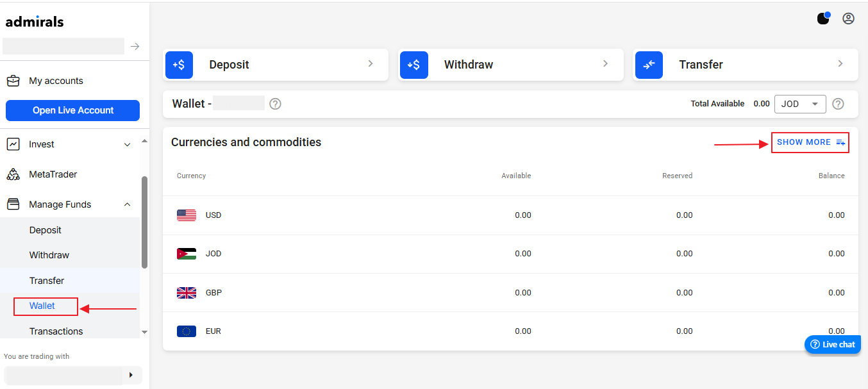The width and height of the screenshot is (868, 389).
Task: Collapse the Manage Funds menu chevron
Action: pyautogui.click(x=127, y=204)
